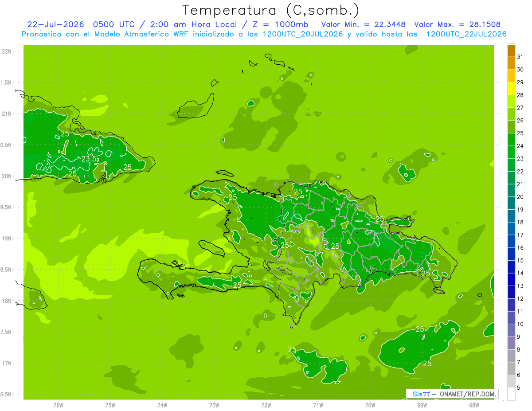Click the "19N" latitude axis label
The image size is (532, 411).
coord(7,239)
